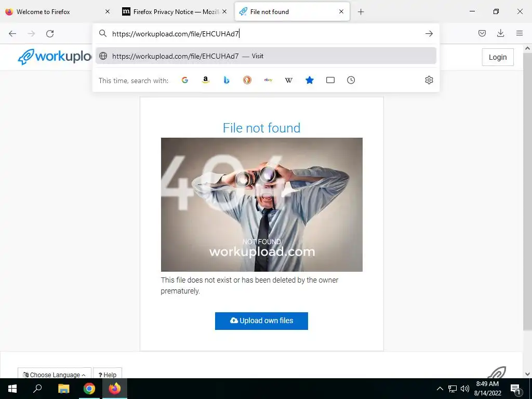The height and width of the screenshot is (399, 532).
Task: Open network status tray icon
Action: pos(453,389)
